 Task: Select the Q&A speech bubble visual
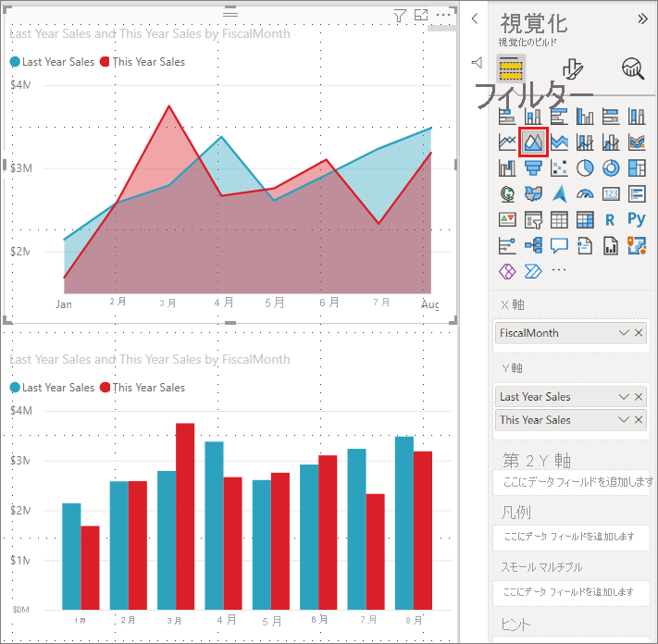click(x=559, y=245)
